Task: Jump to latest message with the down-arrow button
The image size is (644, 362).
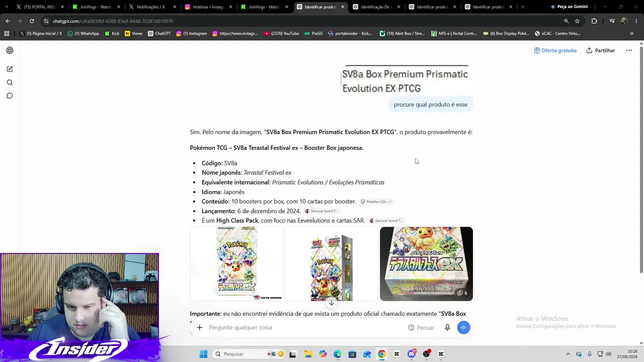Action: pos(331,303)
